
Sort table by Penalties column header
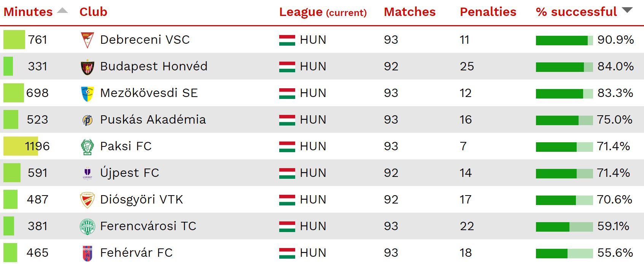click(488, 12)
